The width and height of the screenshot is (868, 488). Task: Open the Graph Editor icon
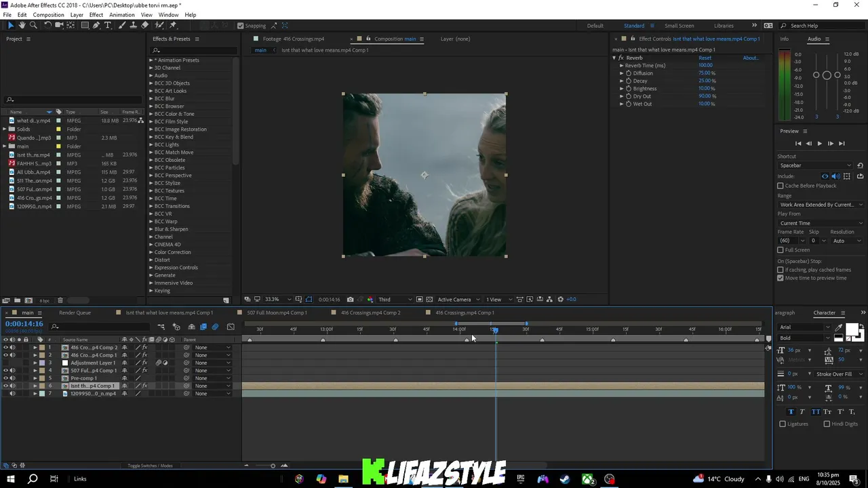click(x=231, y=327)
